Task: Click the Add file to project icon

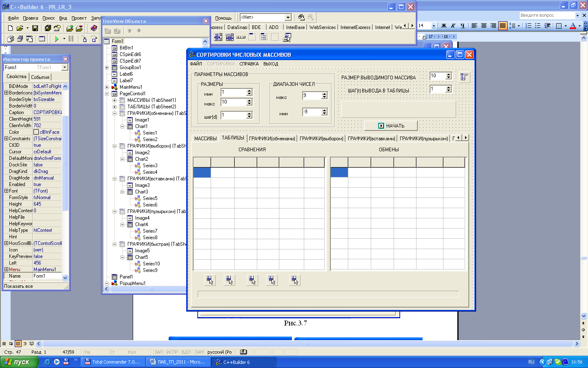Action: pos(70,28)
